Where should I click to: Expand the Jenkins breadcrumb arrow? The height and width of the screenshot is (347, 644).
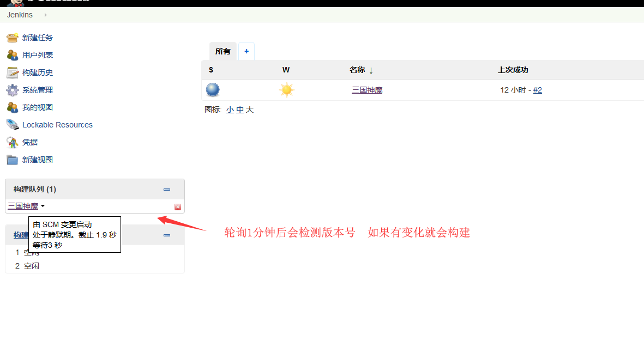[45, 15]
